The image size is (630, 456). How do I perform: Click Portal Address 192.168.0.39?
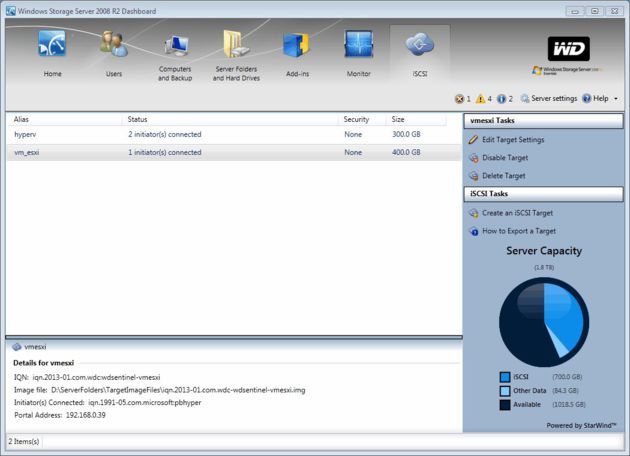(86, 415)
